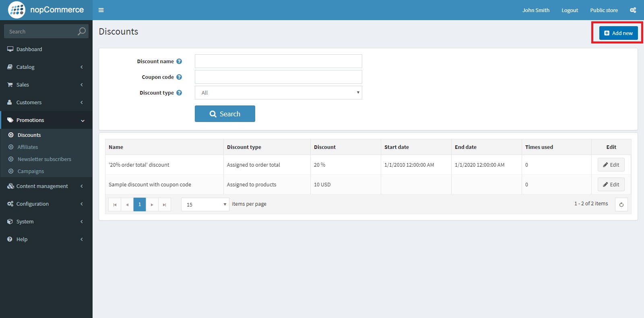Toggle the sidebar hamburger menu
The height and width of the screenshot is (318, 644).
point(101,10)
